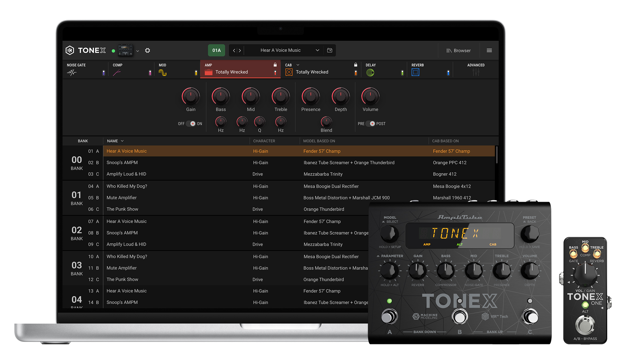Click the AMP lock icon
626x364 pixels.
(275, 65)
